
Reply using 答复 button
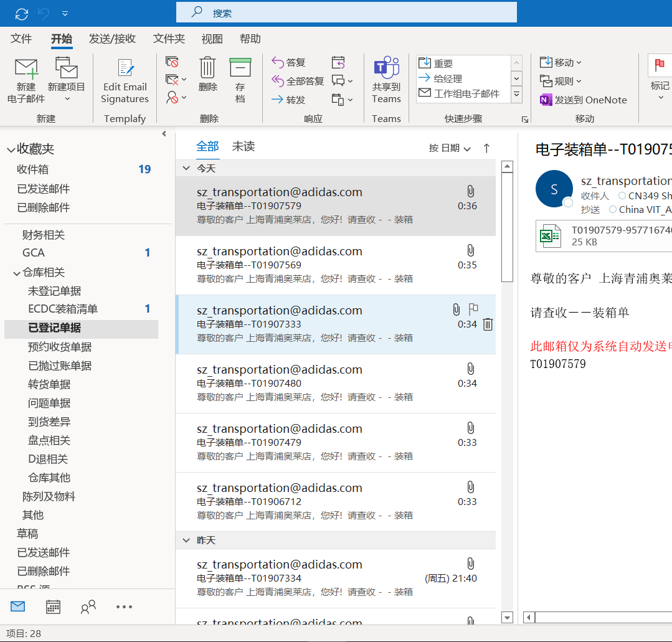[x=288, y=62]
